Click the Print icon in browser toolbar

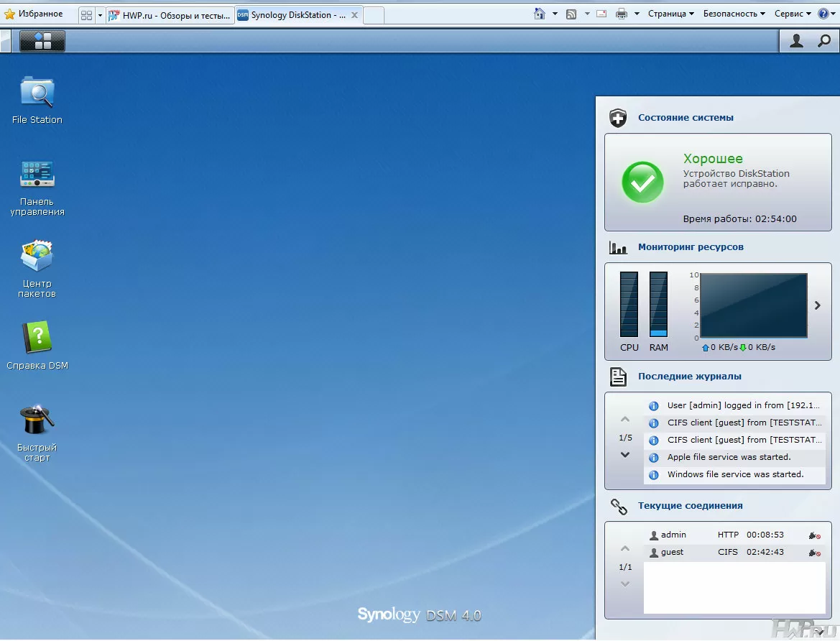click(622, 14)
